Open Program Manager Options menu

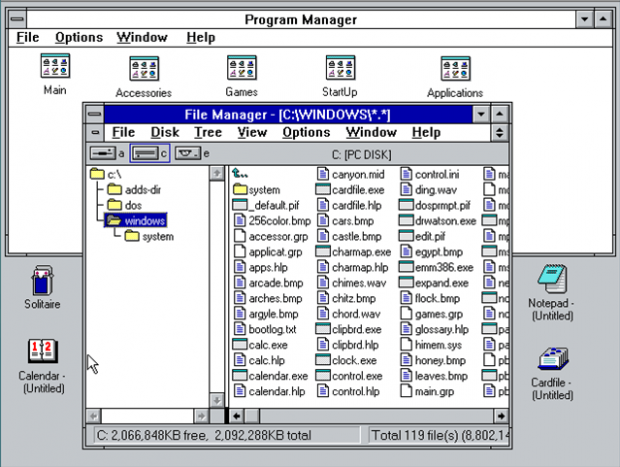(79, 38)
